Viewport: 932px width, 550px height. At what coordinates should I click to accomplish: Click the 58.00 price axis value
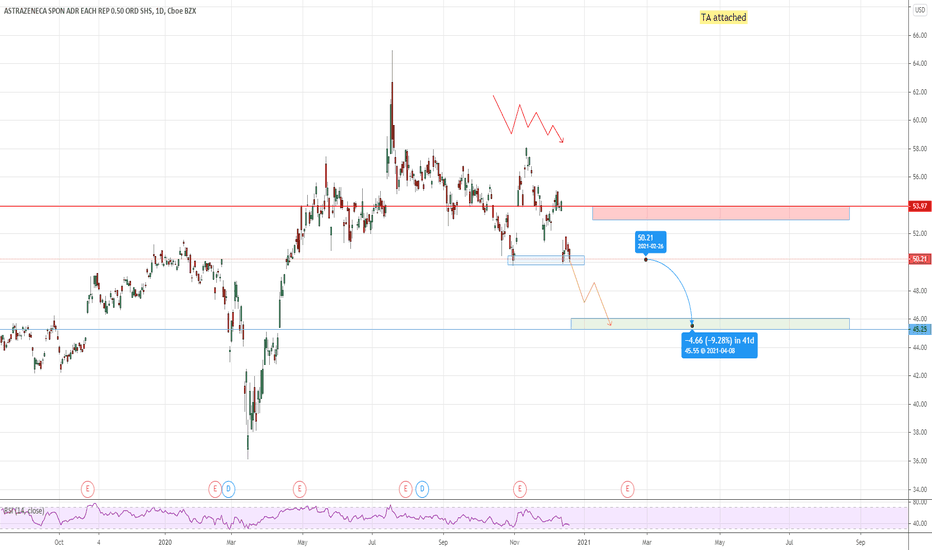click(x=920, y=149)
